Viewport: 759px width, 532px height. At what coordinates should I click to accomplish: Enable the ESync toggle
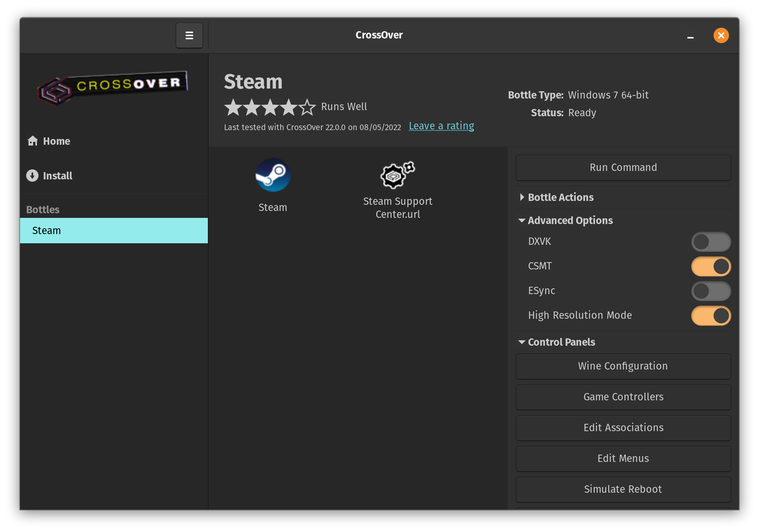711,290
